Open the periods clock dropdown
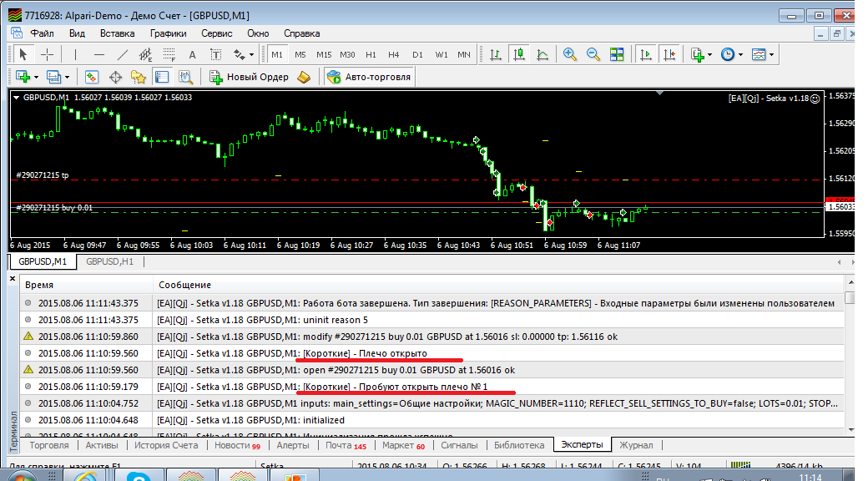 [740, 55]
